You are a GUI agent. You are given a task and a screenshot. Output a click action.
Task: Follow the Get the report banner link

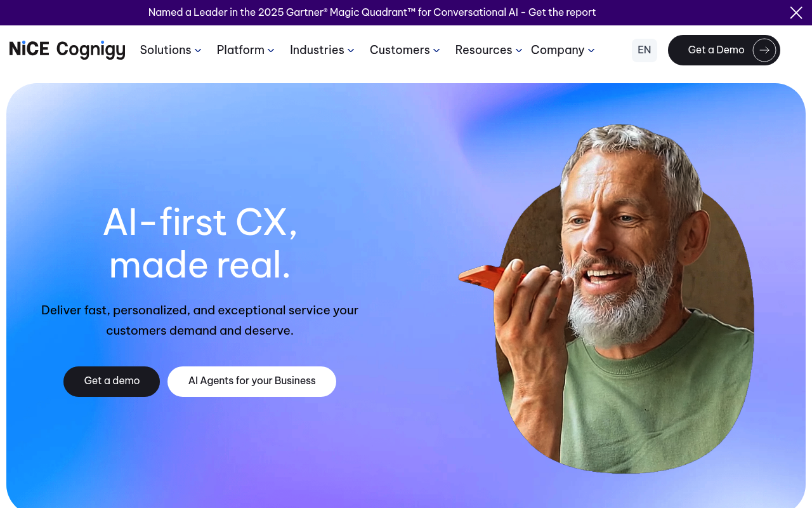tap(562, 13)
